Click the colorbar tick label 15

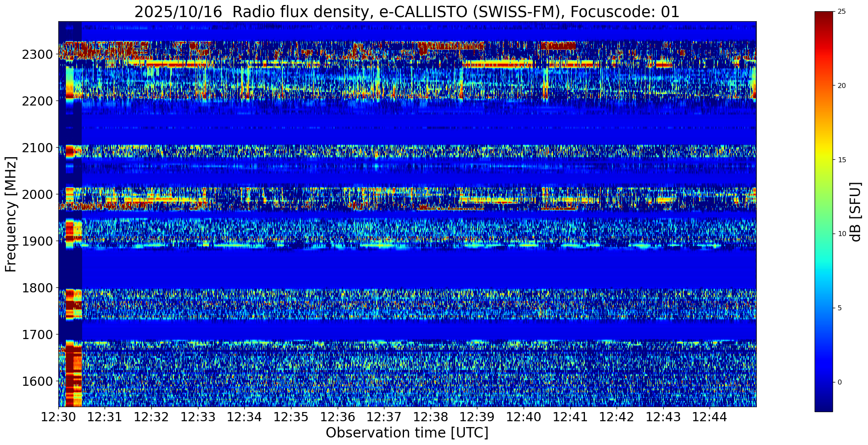pyautogui.click(x=842, y=160)
